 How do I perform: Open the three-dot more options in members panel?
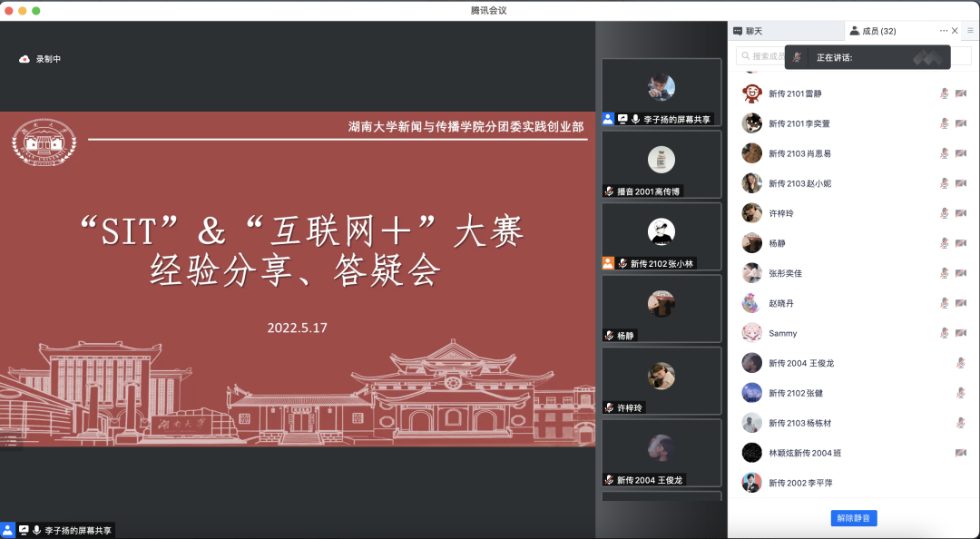(x=944, y=31)
